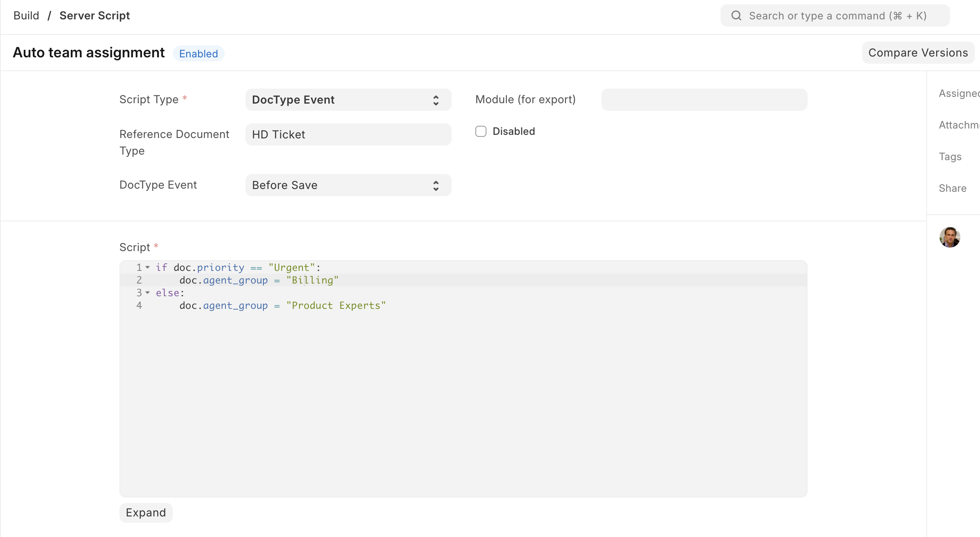This screenshot has width=980, height=537.
Task: Click the user avatar thumbnail
Action: tap(950, 237)
